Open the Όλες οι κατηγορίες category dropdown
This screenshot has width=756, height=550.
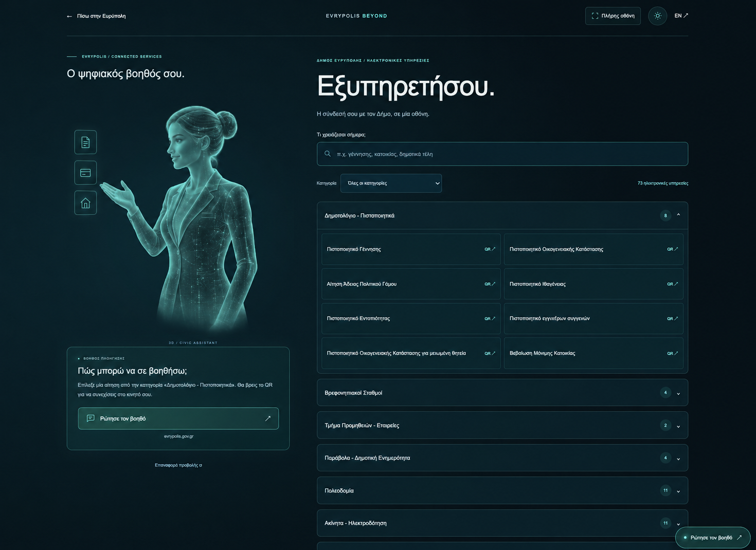391,183
